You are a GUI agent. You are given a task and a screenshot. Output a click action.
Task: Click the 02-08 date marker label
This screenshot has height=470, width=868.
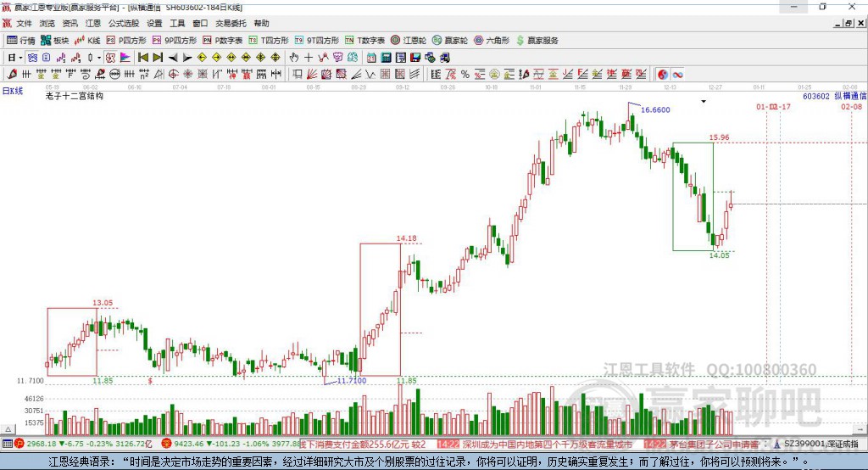click(851, 106)
